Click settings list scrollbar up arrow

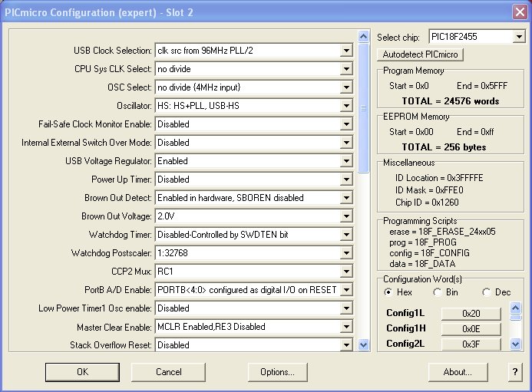363,36
